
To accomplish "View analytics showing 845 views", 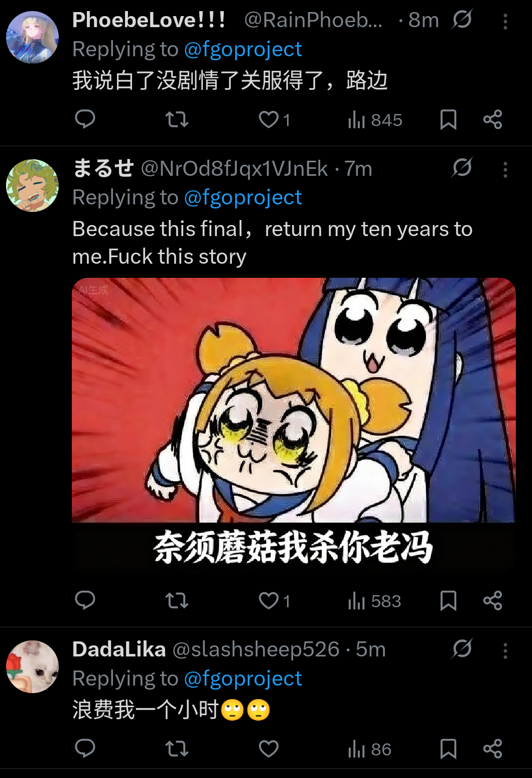I will [375, 120].
